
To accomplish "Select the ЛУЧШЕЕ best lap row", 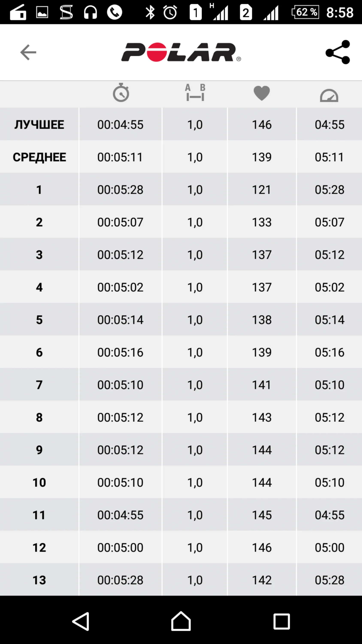I will pos(39,125).
